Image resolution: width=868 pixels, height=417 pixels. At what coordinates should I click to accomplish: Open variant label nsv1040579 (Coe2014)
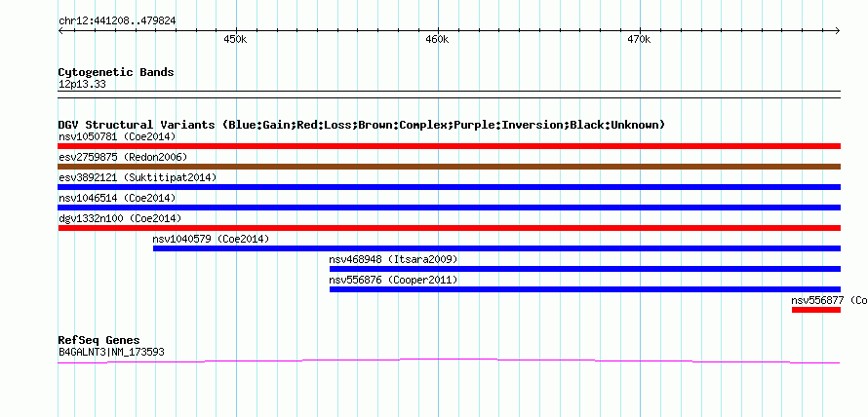[211, 239]
